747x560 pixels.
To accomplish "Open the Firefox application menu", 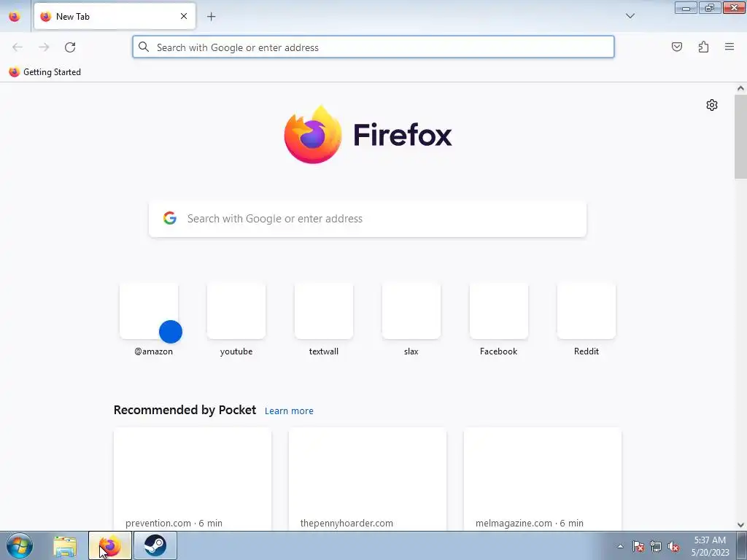I will point(729,47).
